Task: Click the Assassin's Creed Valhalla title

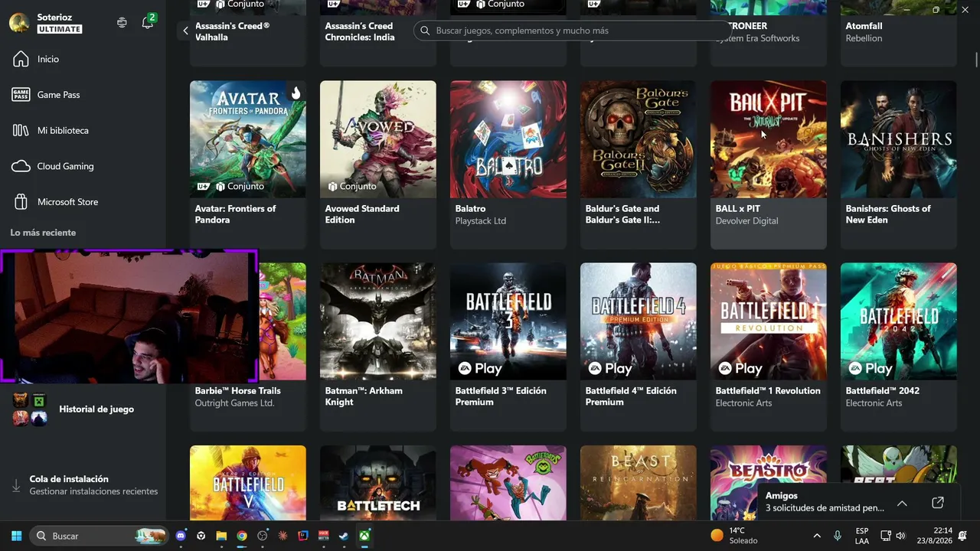Action: (232, 31)
